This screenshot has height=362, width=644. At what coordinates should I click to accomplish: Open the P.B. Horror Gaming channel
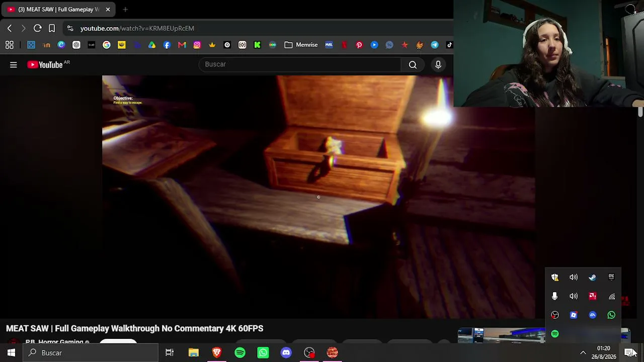point(54,342)
